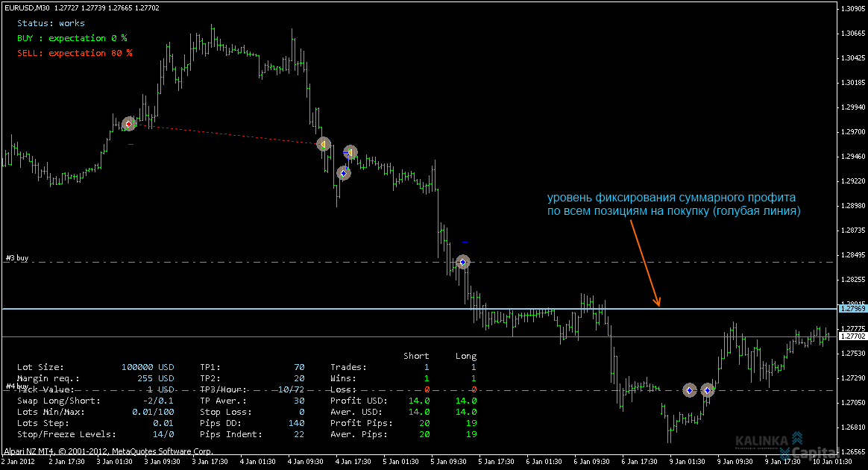The height and width of the screenshot is (470, 868).
Task: Click the Profit Pips Long value '19'
Action: point(471,423)
